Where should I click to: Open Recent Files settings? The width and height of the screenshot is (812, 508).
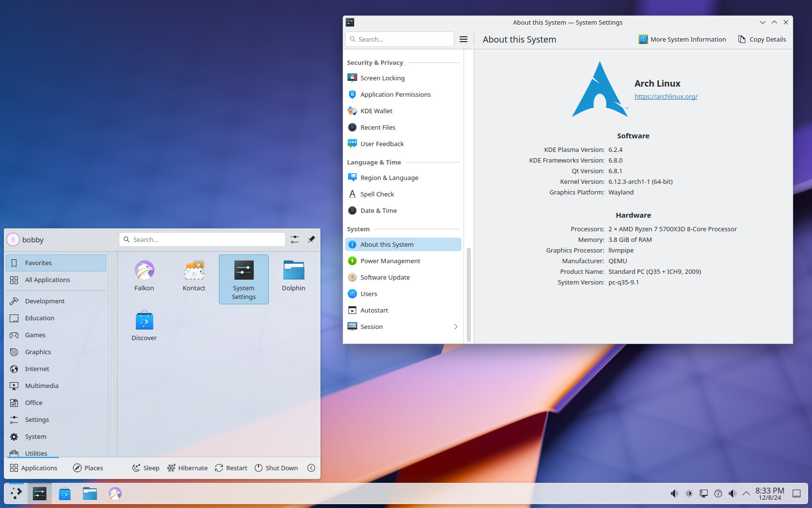click(403, 127)
